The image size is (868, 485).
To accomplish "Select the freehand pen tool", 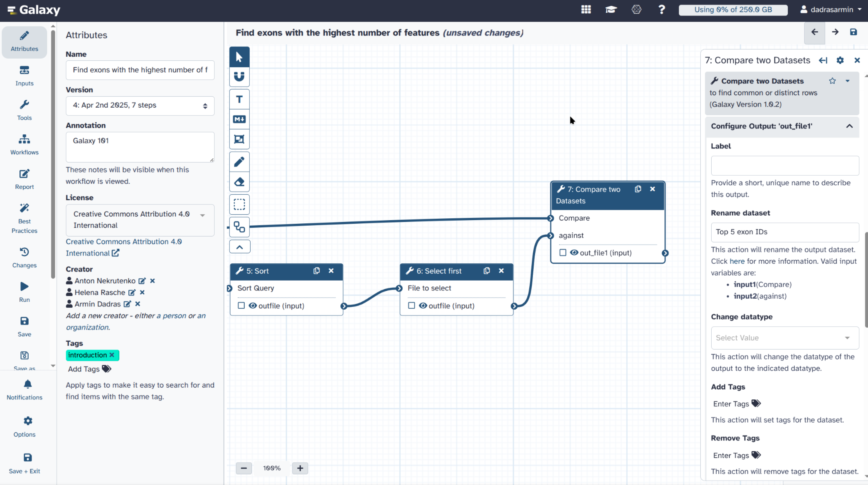I will [x=239, y=162].
